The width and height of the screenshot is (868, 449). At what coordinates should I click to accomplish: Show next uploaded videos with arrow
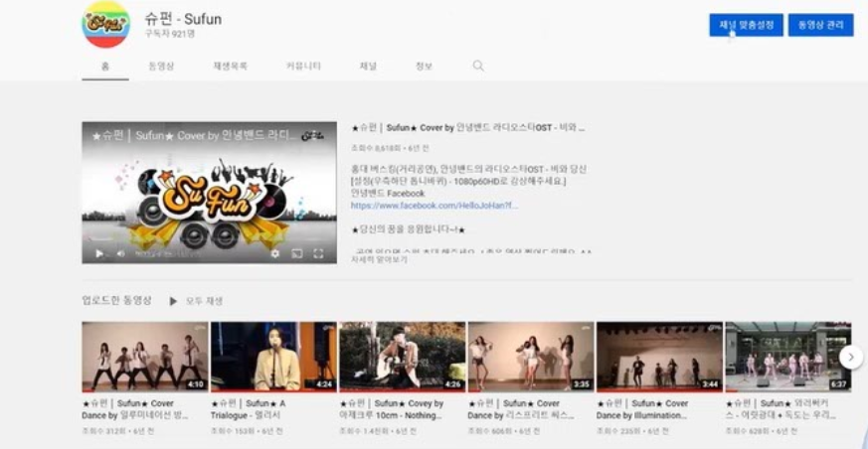coord(851,358)
